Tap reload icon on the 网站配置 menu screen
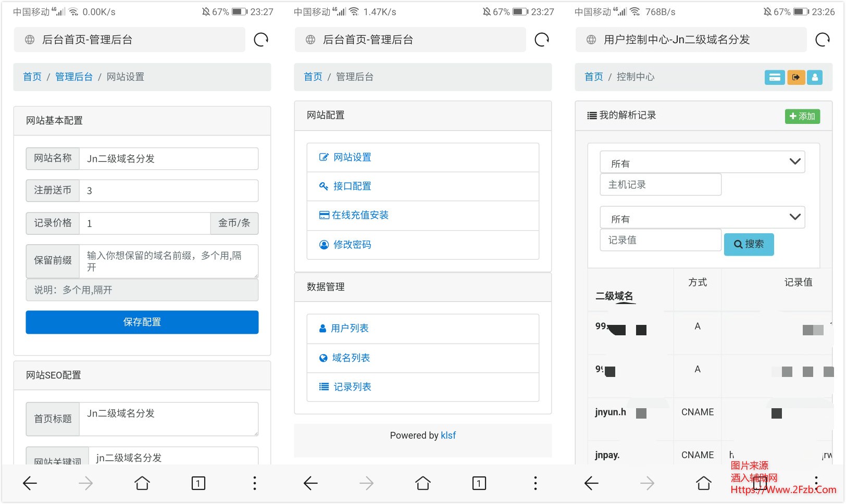The height and width of the screenshot is (504, 846). 542,40
